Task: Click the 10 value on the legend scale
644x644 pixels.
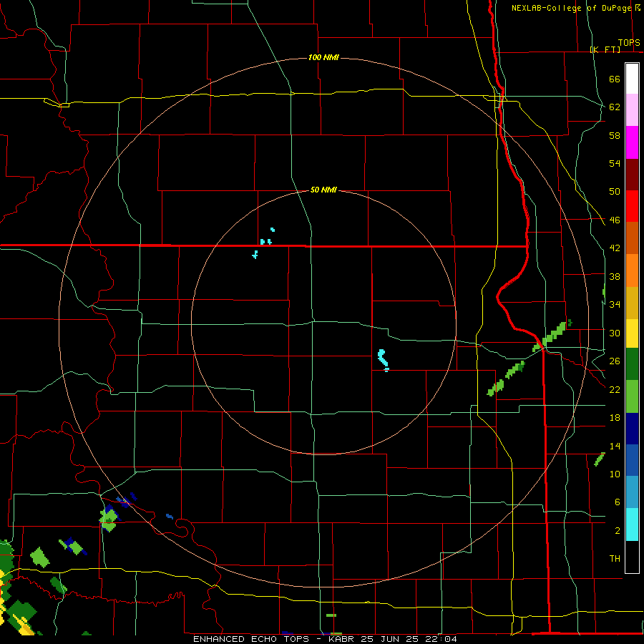Action: tap(615, 474)
